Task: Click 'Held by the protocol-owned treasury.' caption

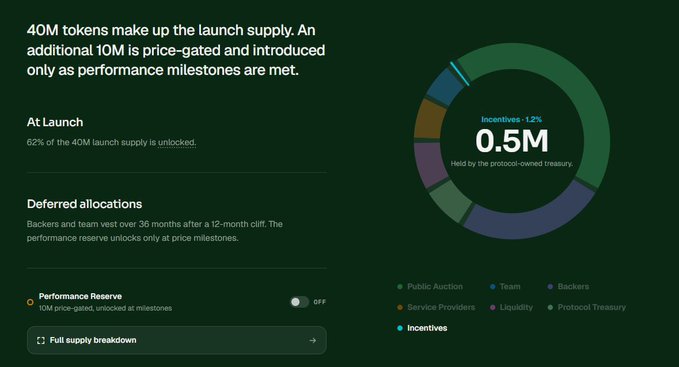Action: point(511,164)
